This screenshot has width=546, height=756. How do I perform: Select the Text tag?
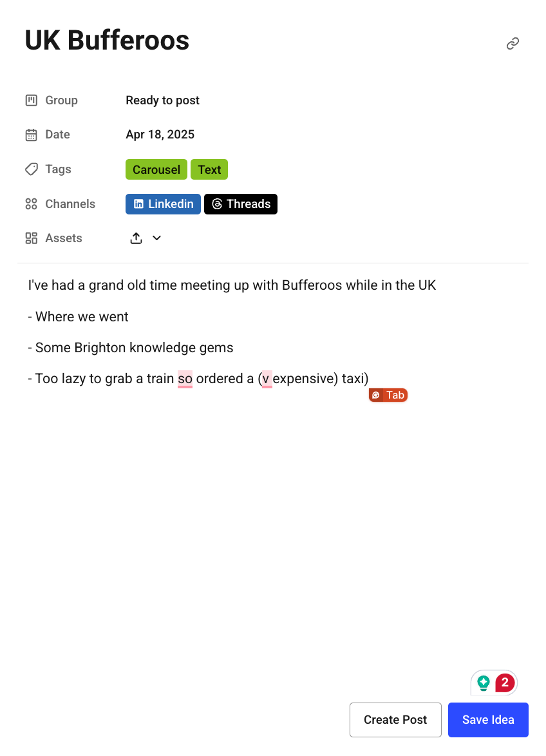209,170
